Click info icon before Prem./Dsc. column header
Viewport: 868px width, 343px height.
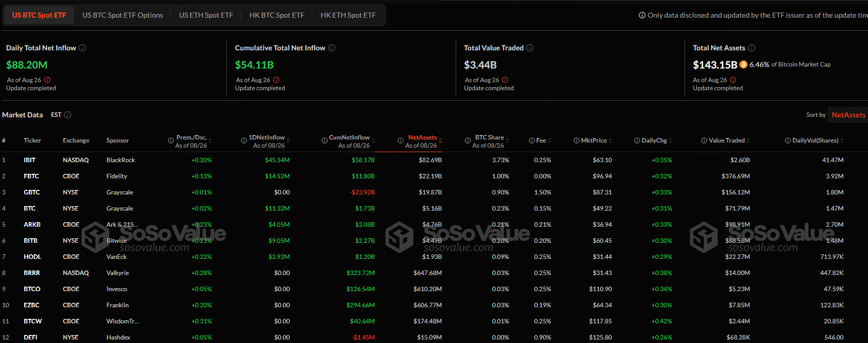tap(171, 141)
